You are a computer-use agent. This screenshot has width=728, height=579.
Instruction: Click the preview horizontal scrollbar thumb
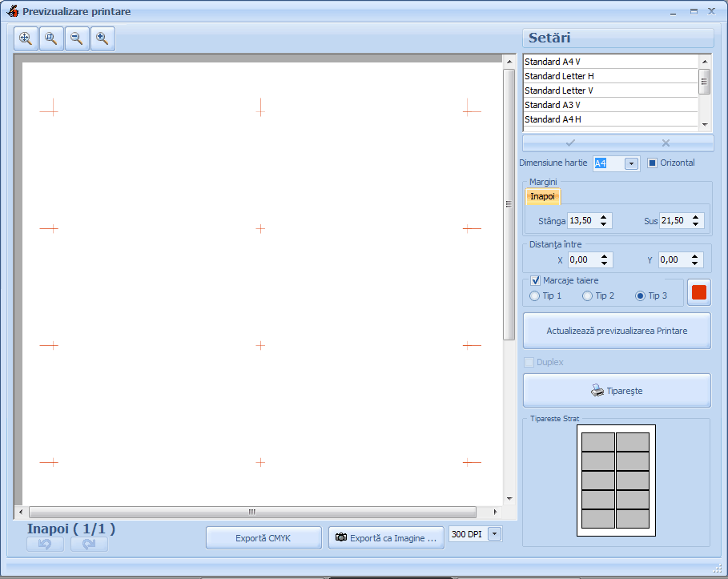pos(252,513)
